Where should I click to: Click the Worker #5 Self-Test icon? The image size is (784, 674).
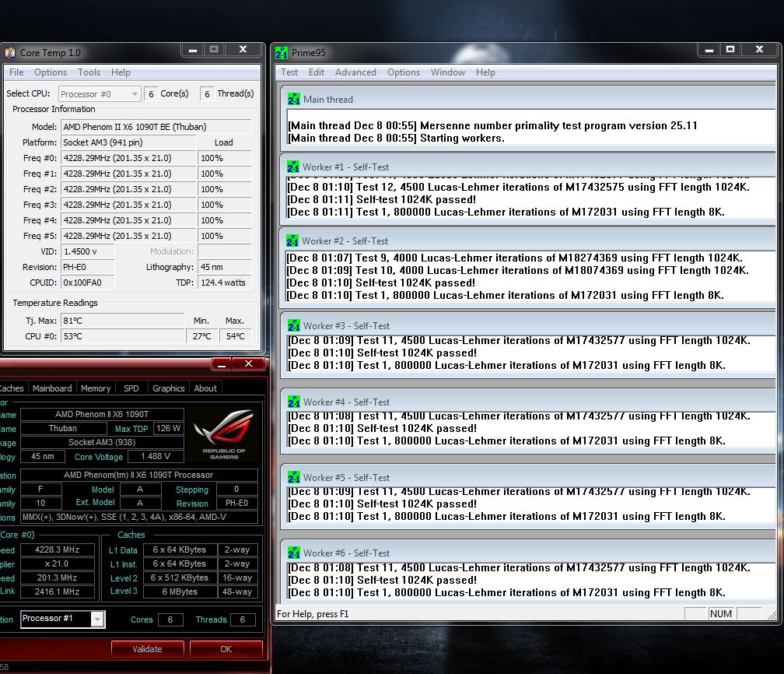294,477
